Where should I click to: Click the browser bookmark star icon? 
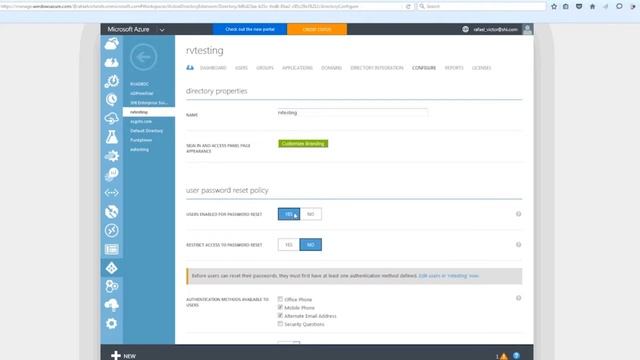[x=554, y=7]
